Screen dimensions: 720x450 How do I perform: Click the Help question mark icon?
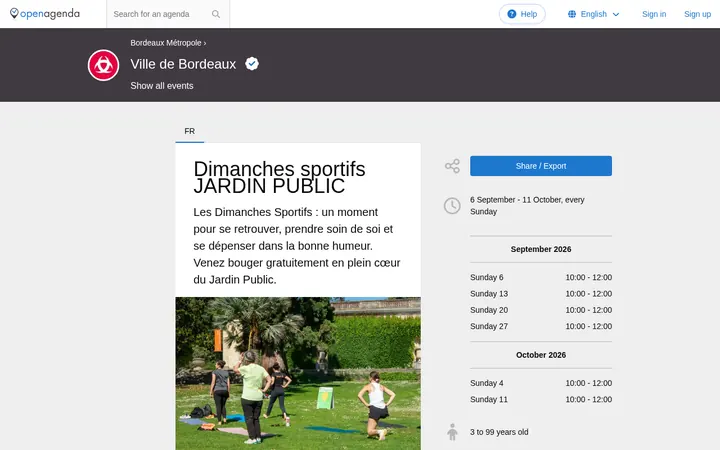pos(512,14)
